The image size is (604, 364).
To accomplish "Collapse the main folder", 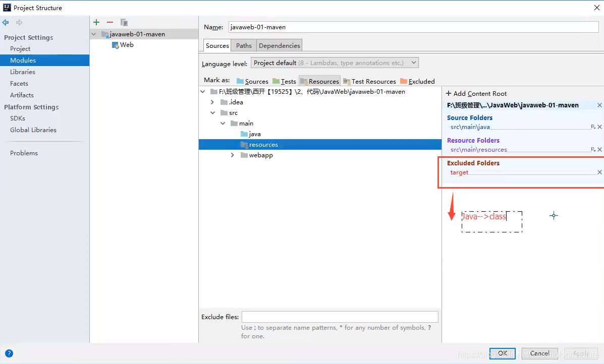I will (223, 123).
